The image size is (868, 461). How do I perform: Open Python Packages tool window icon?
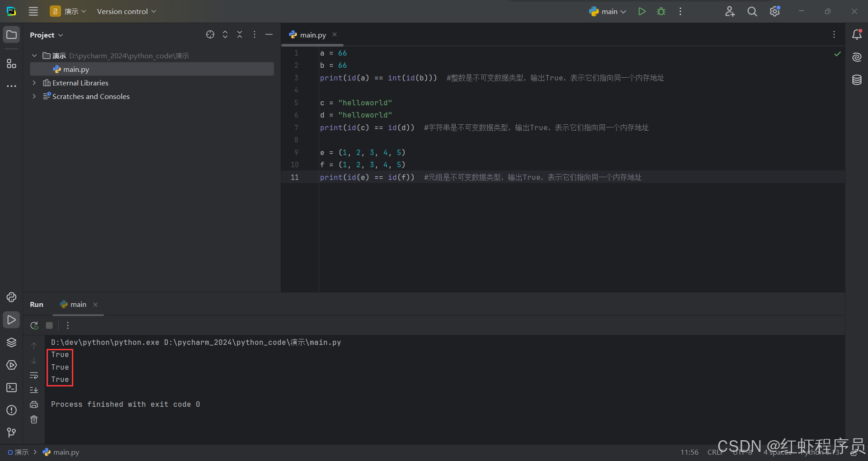click(11, 297)
